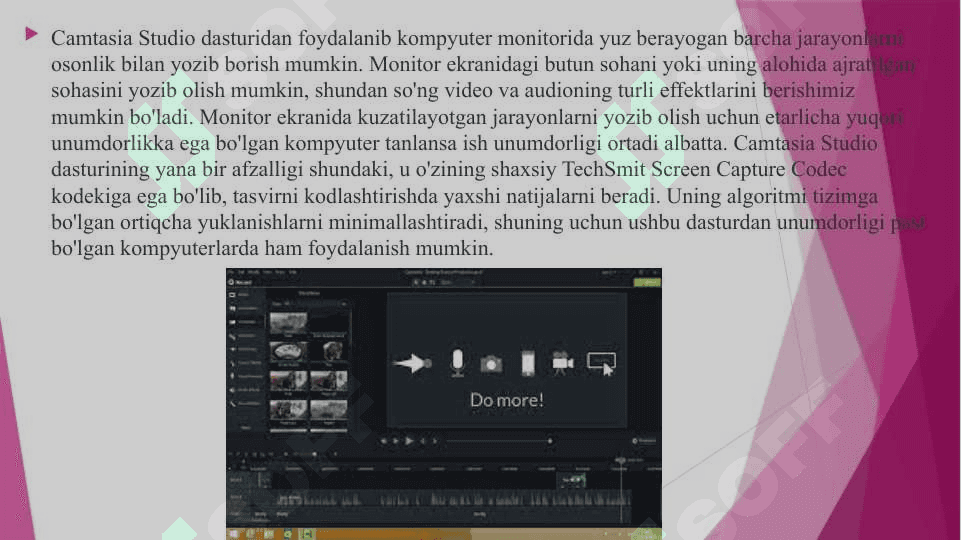Screen dimensions: 961x540
Task: Open the Share menu in the menu bar
Action: pos(279,272)
